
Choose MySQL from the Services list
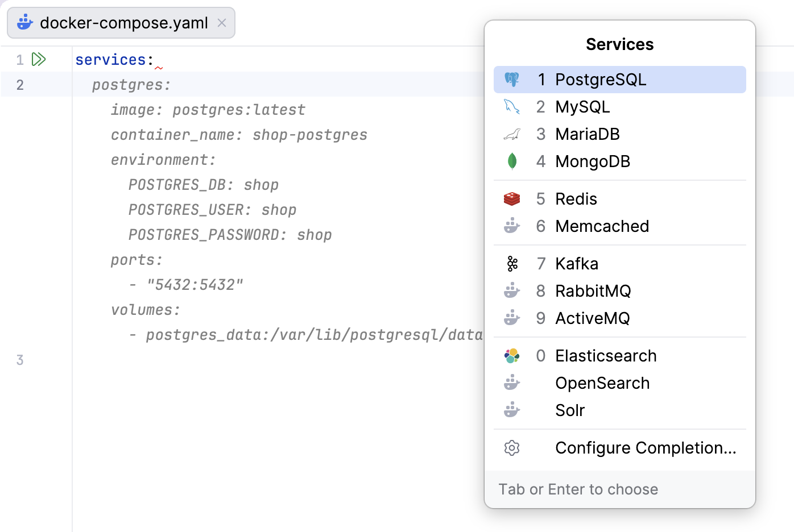coord(620,107)
